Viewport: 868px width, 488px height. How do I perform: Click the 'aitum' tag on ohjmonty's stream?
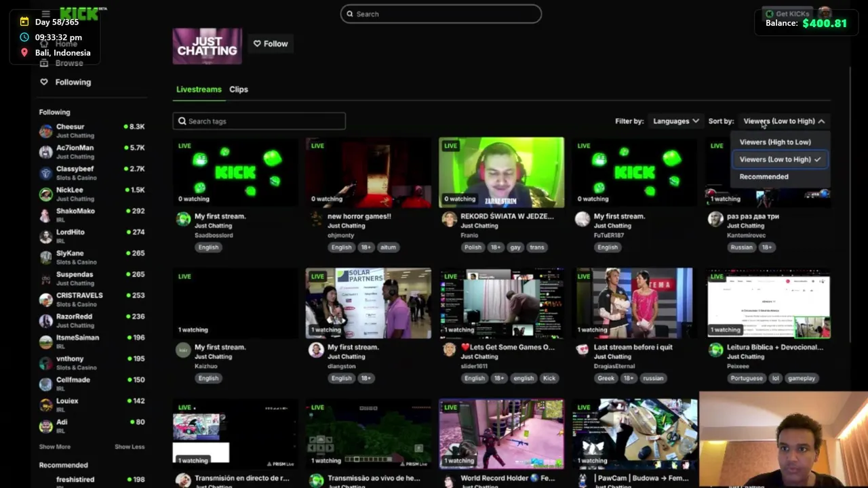[388, 247]
